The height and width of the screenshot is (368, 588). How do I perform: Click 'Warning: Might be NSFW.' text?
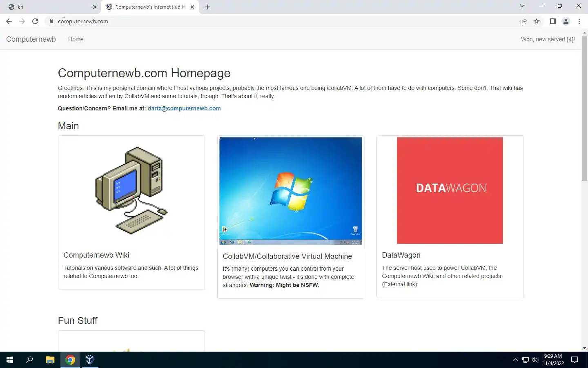coord(284,285)
